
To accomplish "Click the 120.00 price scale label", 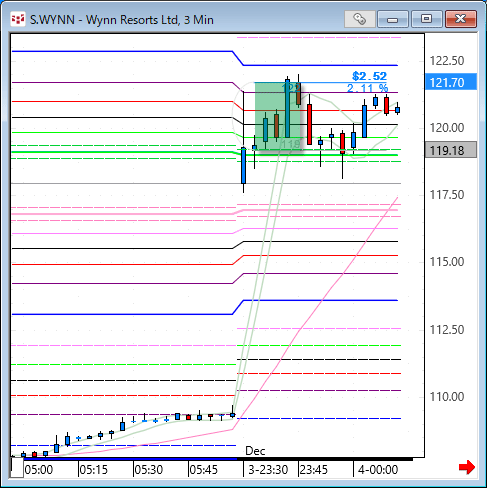I will (447, 128).
